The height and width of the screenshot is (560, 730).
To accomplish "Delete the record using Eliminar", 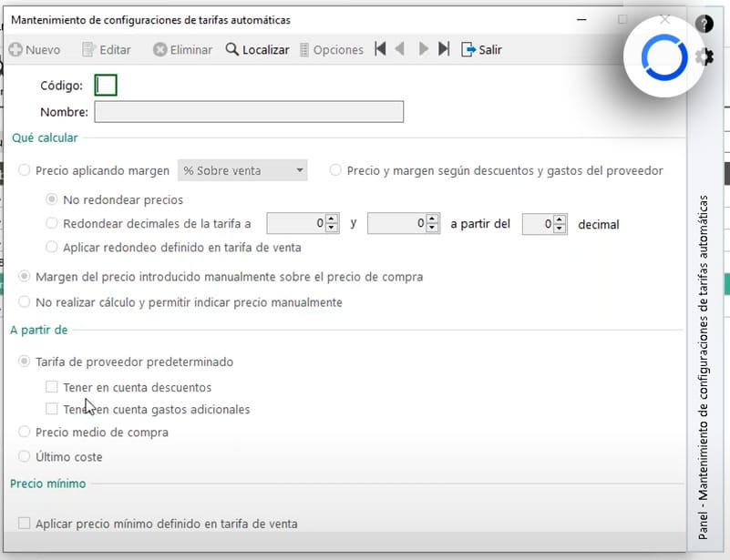I will tap(181, 50).
